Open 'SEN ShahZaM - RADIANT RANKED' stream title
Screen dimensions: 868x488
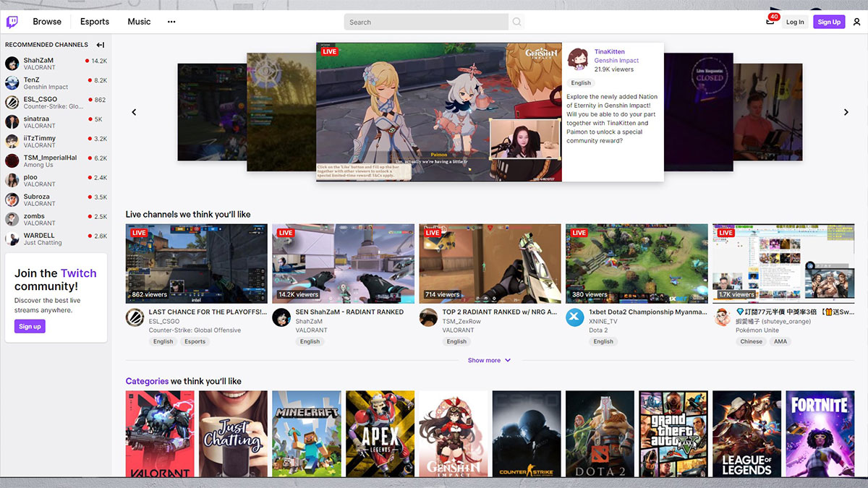point(349,312)
